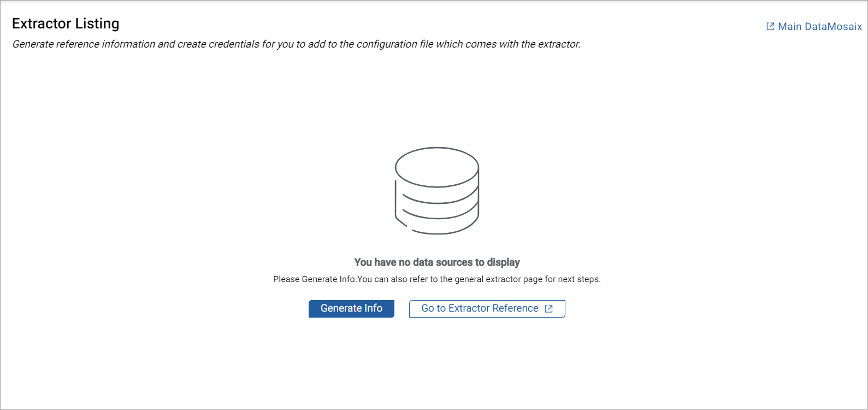The width and height of the screenshot is (868, 410).
Task: Click the 'Please Generate Info' helper text
Action: [436, 279]
